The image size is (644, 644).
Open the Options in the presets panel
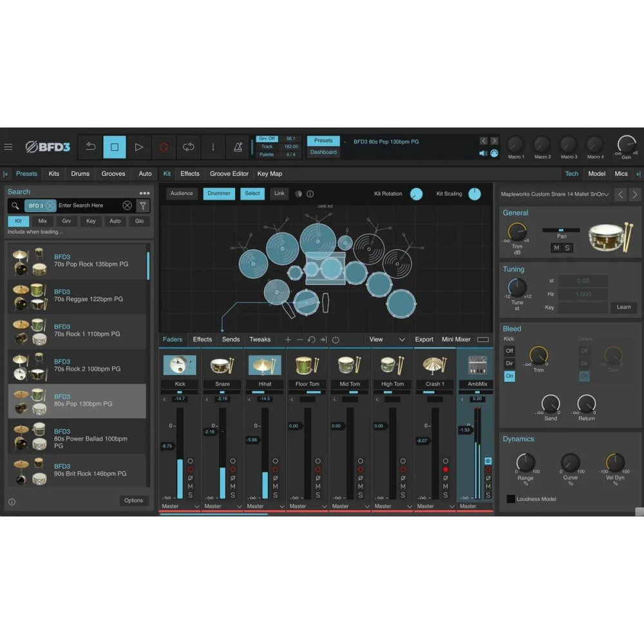[133, 500]
